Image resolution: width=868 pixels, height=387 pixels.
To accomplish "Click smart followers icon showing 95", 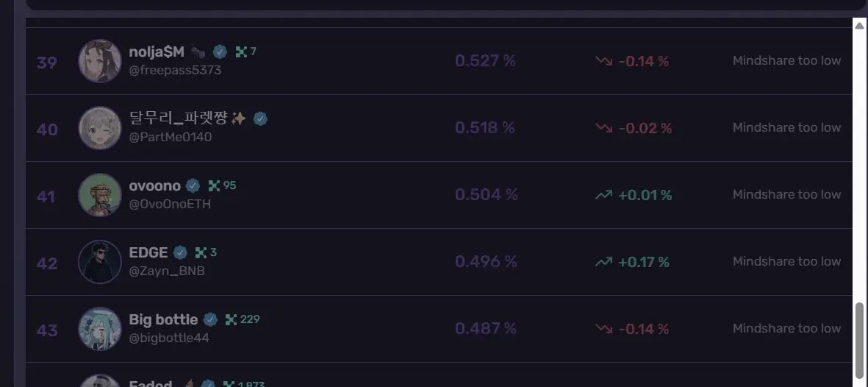I will click(214, 185).
